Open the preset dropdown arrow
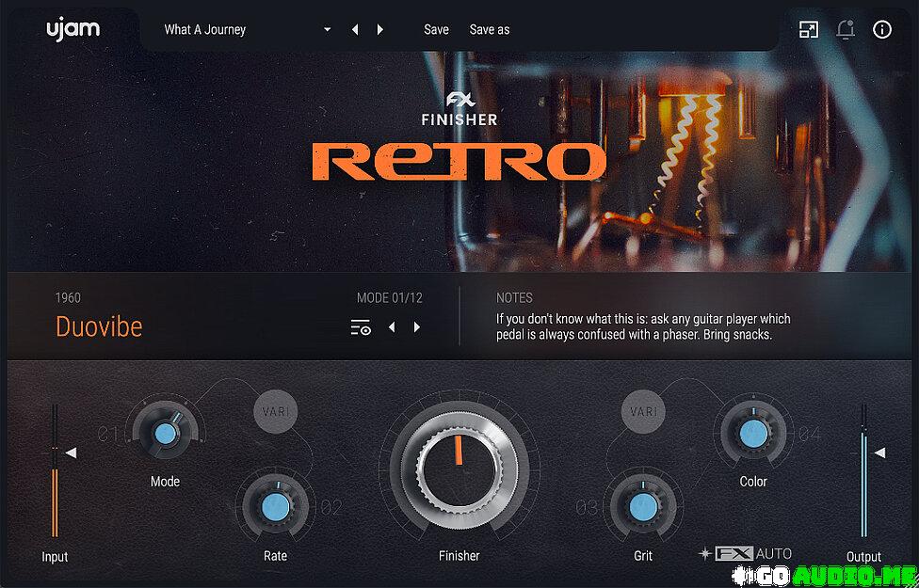919x588 pixels. 327,30
